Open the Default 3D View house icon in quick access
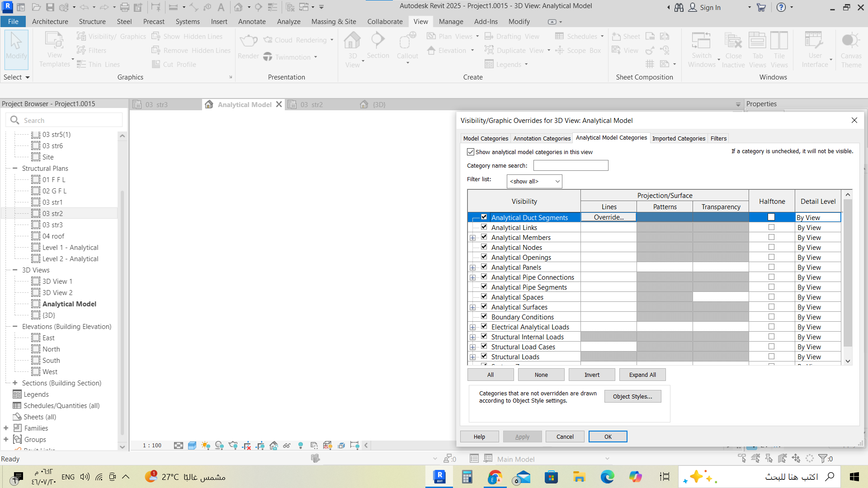 click(238, 7)
